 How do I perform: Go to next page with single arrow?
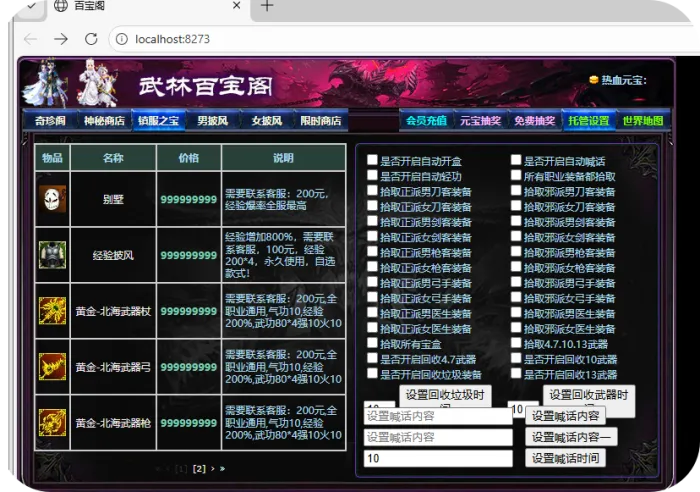point(212,468)
